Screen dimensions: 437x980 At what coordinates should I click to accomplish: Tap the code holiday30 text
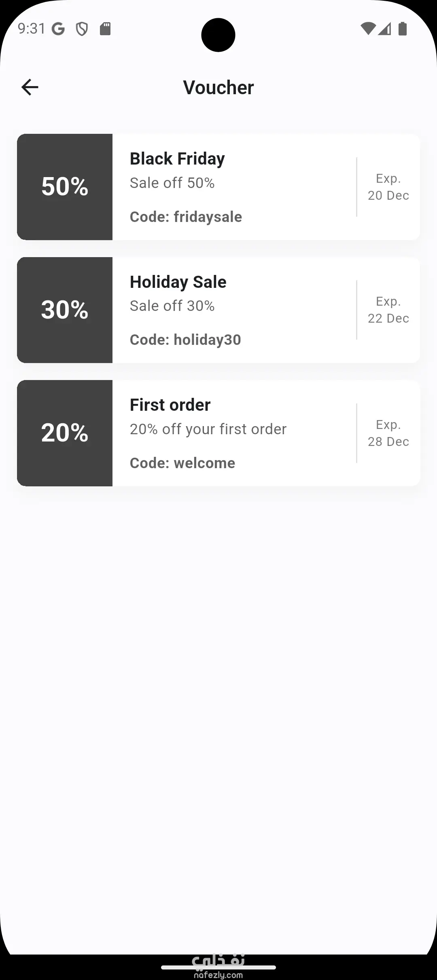(x=185, y=340)
